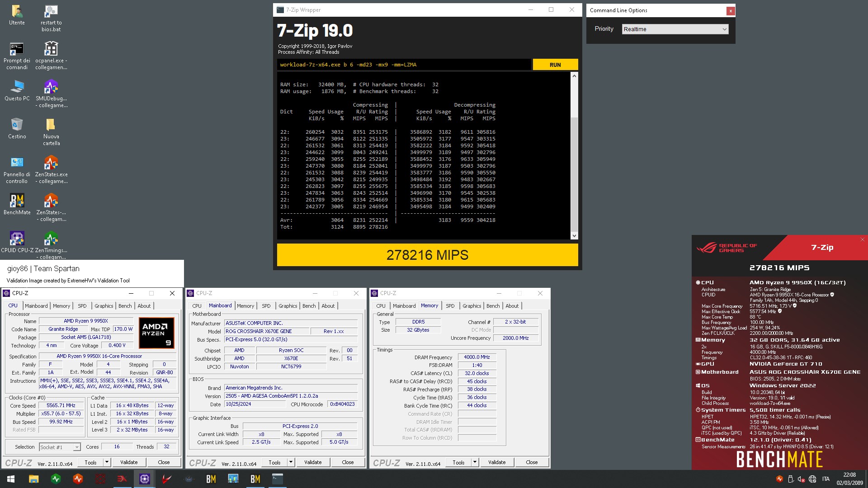868x488 pixels.
Task: Click the volume icon in system tray
Action: pos(801,479)
